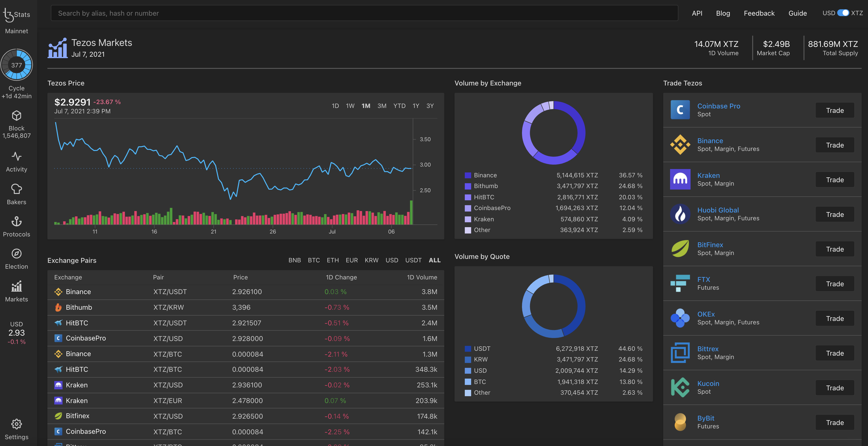Open Settings via the gear icon
The width and height of the screenshot is (868, 446).
coord(17,424)
